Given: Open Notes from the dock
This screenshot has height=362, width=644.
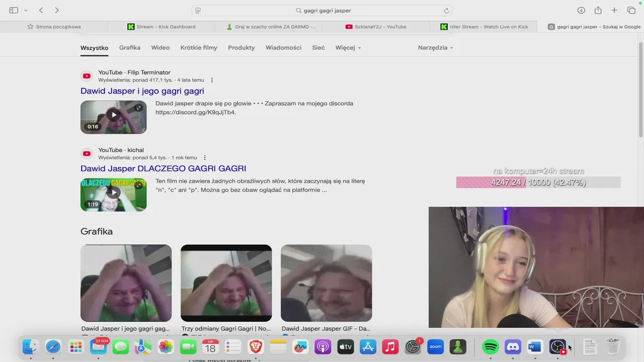Looking at the screenshot, I should 278,346.
